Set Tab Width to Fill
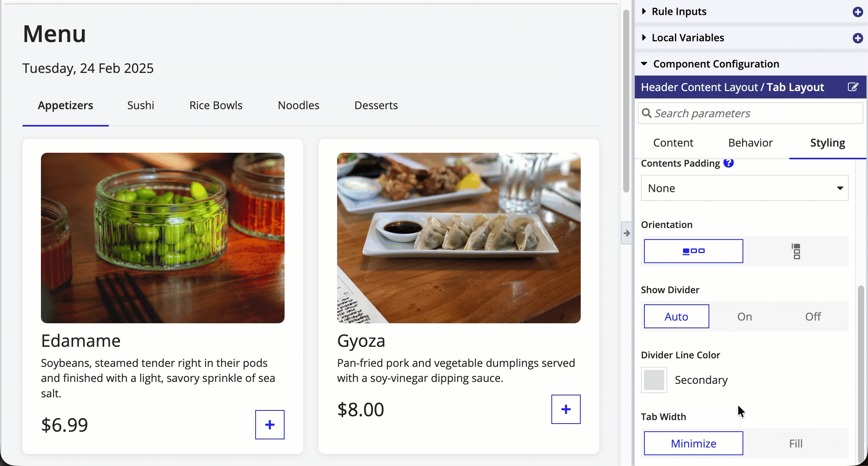This screenshot has width=868, height=466. tap(796, 443)
